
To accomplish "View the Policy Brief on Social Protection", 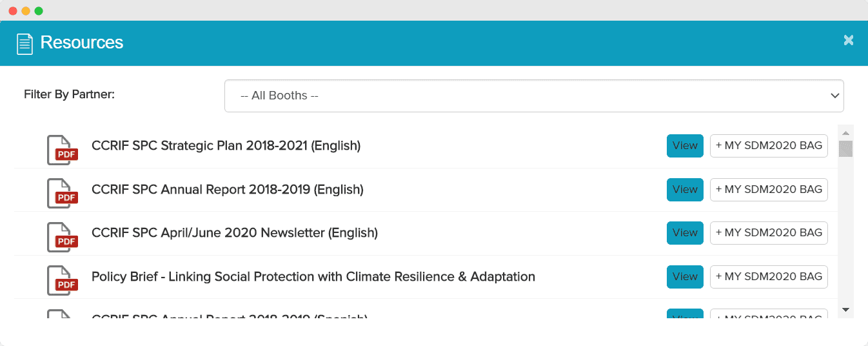I will [x=685, y=276].
